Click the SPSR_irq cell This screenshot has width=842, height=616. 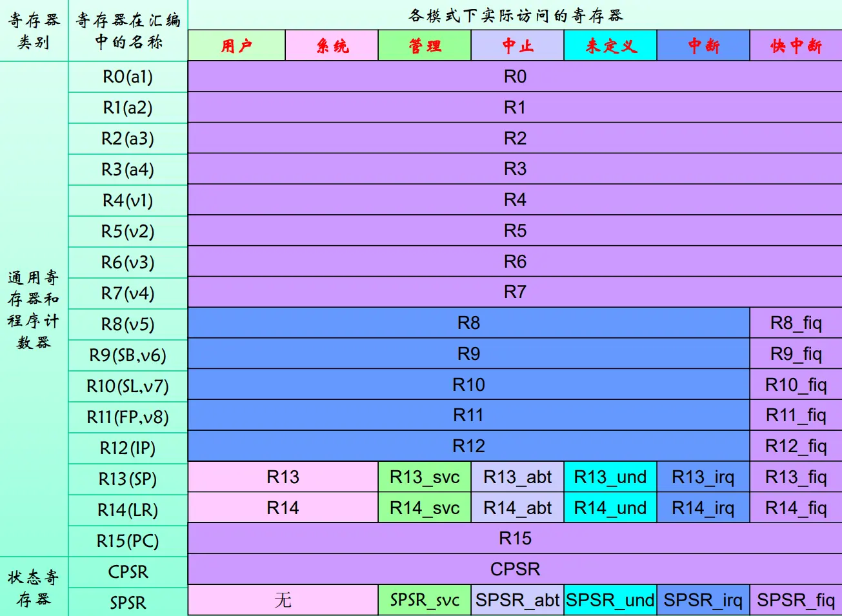(703, 600)
